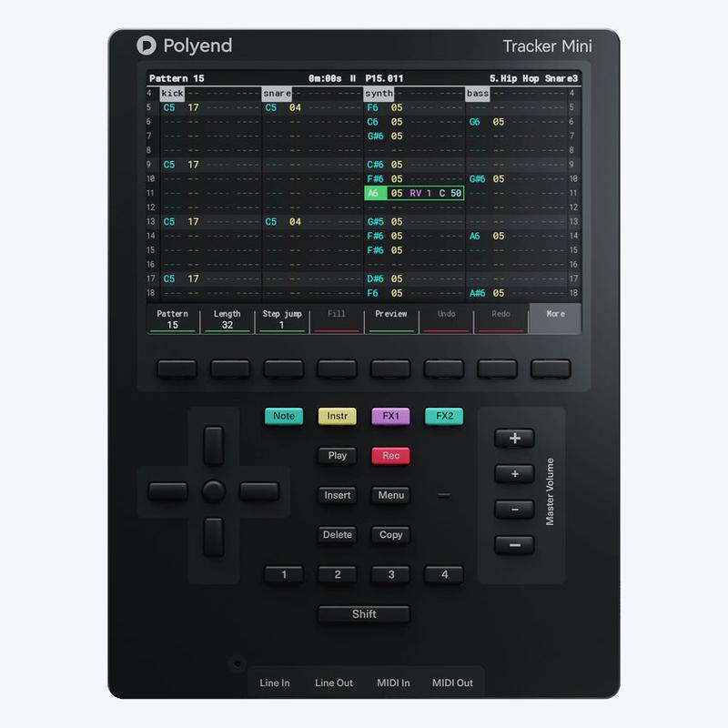Open the Menu button
This screenshot has height=728, width=728.
pyautogui.click(x=390, y=495)
